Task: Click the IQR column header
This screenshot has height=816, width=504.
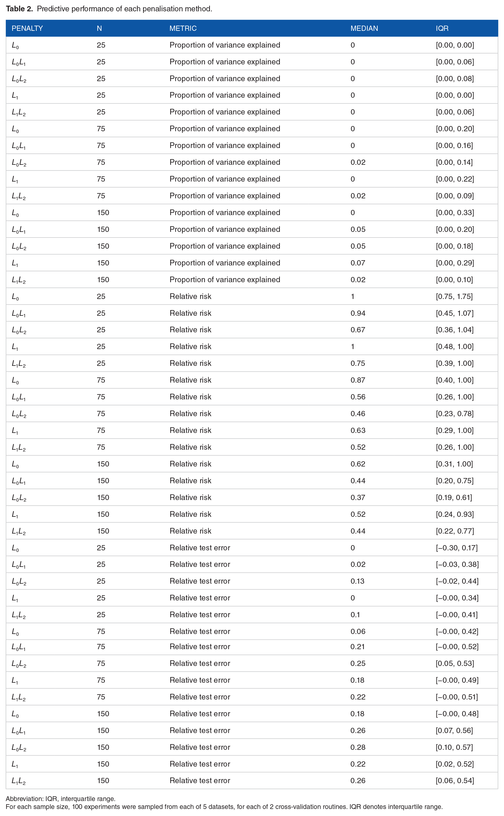Action: 442,28
